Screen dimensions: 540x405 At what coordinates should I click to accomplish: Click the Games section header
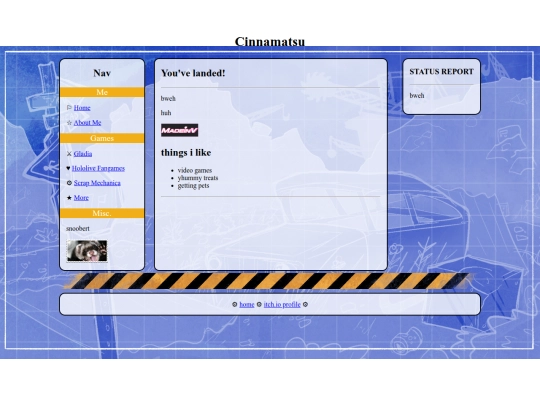pyautogui.click(x=102, y=138)
